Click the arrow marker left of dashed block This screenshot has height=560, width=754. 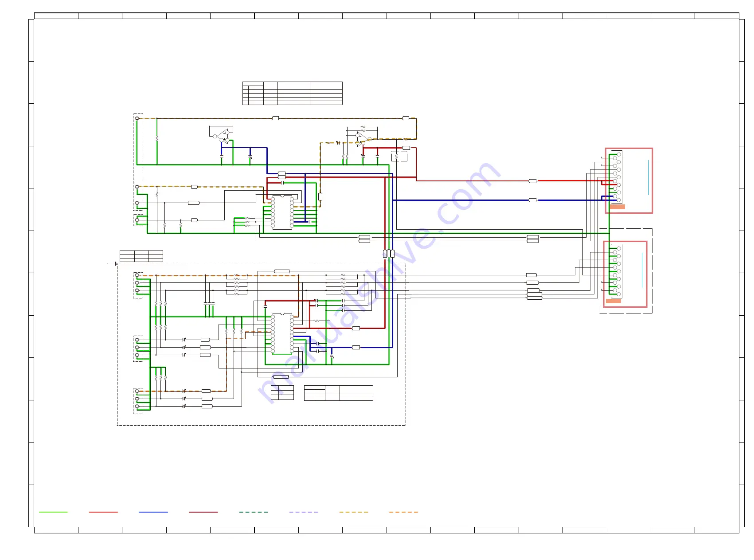point(113,264)
